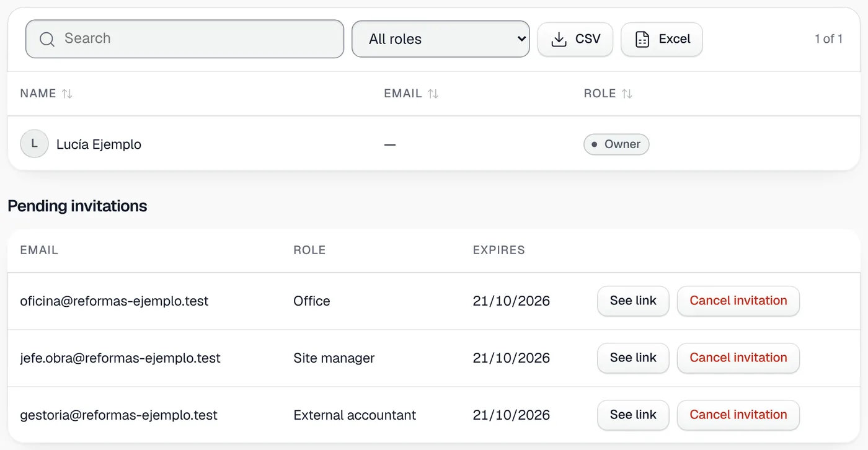Click into the Search field

coord(185,39)
